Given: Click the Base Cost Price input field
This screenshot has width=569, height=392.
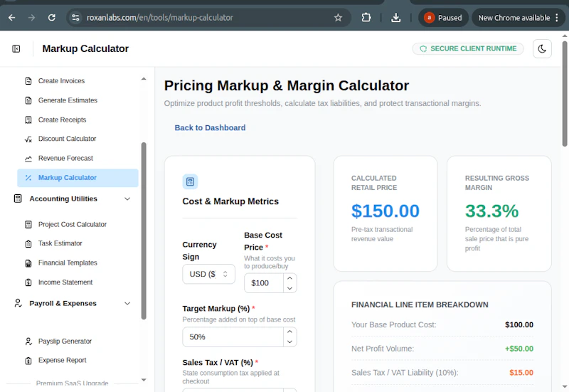Looking at the screenshot, I should point(264,283).
